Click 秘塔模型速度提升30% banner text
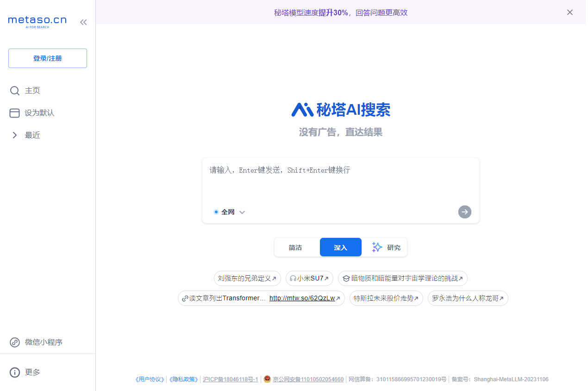 (341, 12)
